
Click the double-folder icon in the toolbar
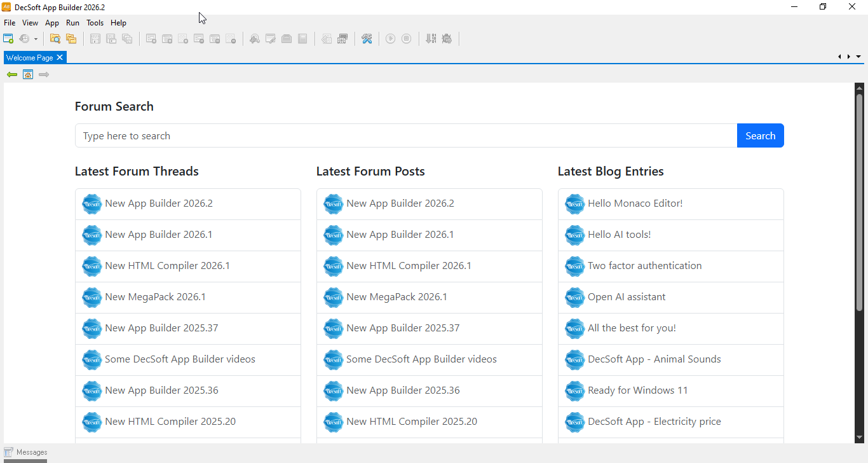71,39
